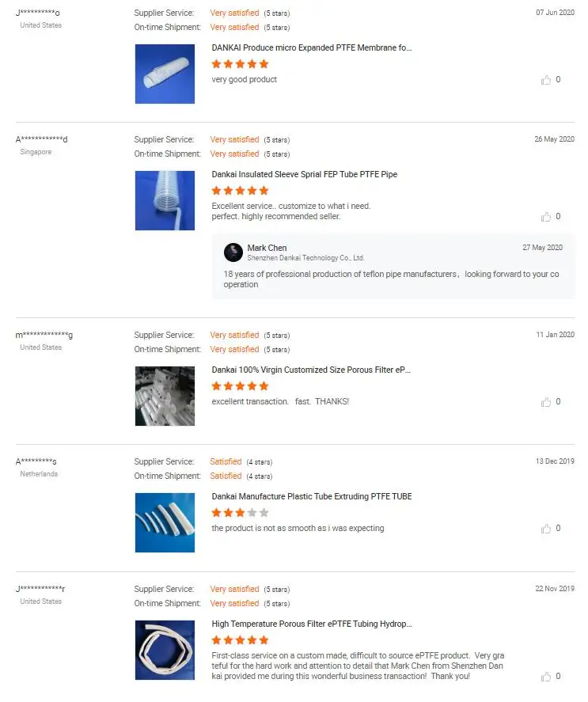Screen dimensions: 588x702
Task: Open 'Dankai Insulated Sleeve Sprial FEP Tube' link
Action: (x=305, y=174)
